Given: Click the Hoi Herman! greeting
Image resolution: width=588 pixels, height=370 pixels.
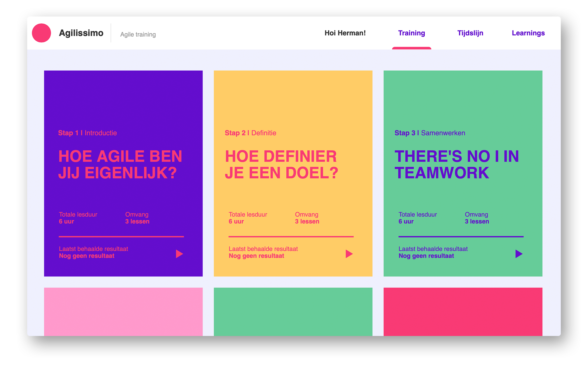Looking at the screenshot, I should pos(345,33).
